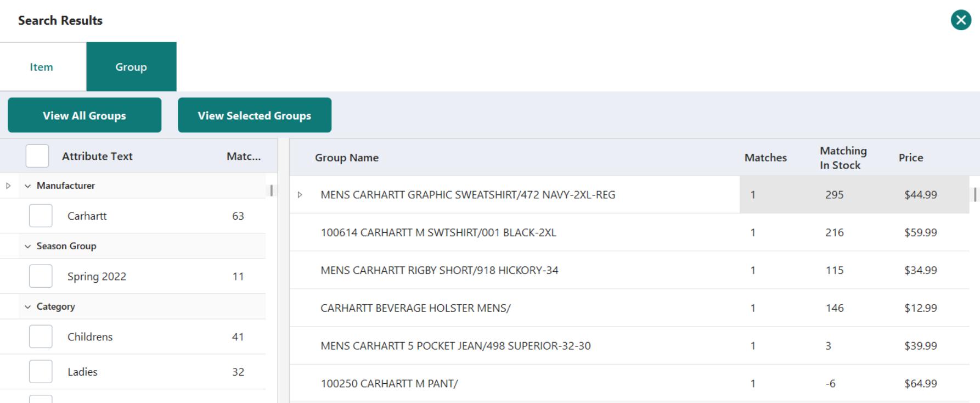Image resolution: width=980 pixels, height=403 pixels.
Task: Click the Manufacturer section label
Action: pos(66,186)
